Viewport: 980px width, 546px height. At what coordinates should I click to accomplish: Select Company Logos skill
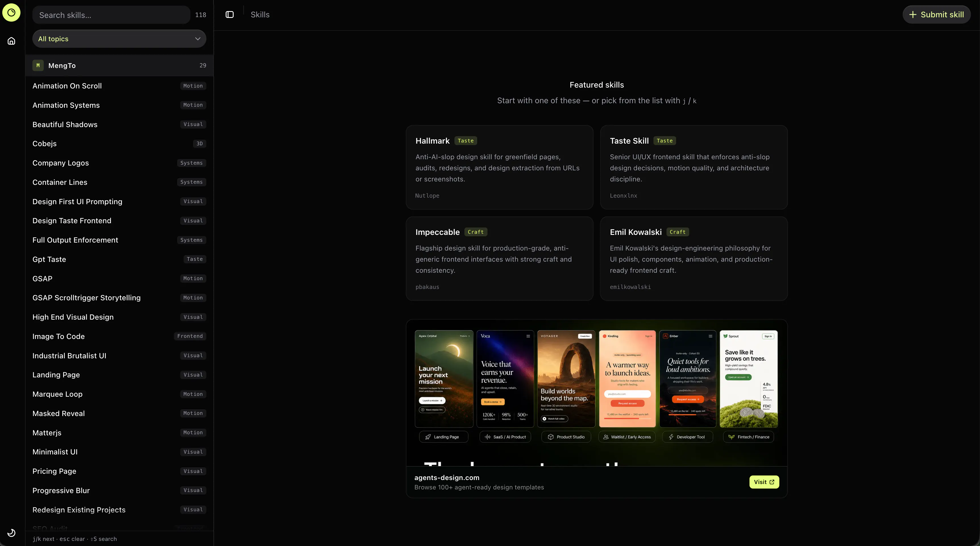click(x=119, y=163)
